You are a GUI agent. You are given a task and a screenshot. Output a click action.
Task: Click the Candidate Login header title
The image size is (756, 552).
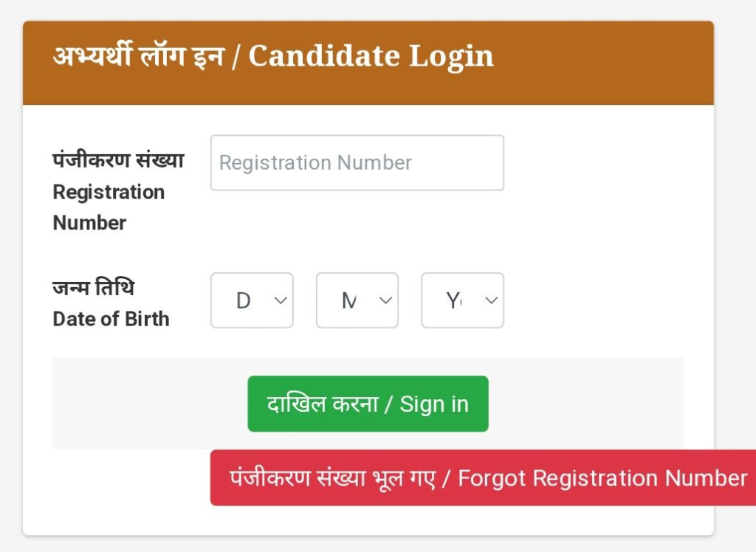coord(371,56)
